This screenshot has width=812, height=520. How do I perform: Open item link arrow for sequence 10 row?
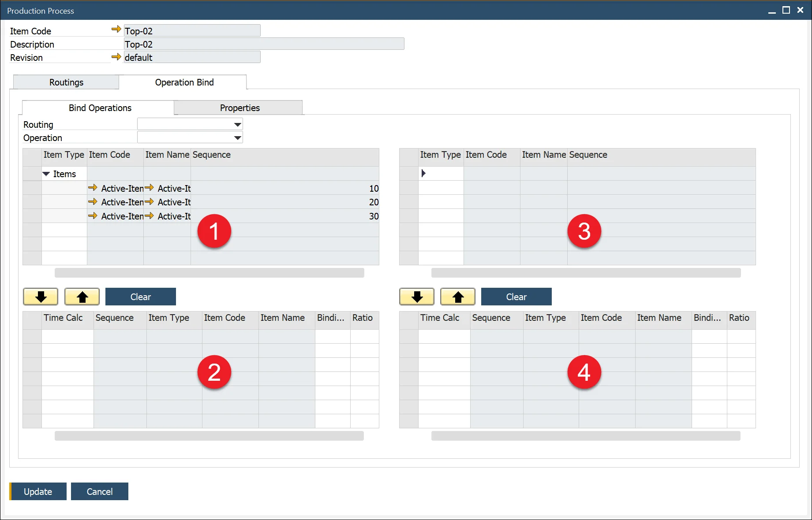[93, 188]
